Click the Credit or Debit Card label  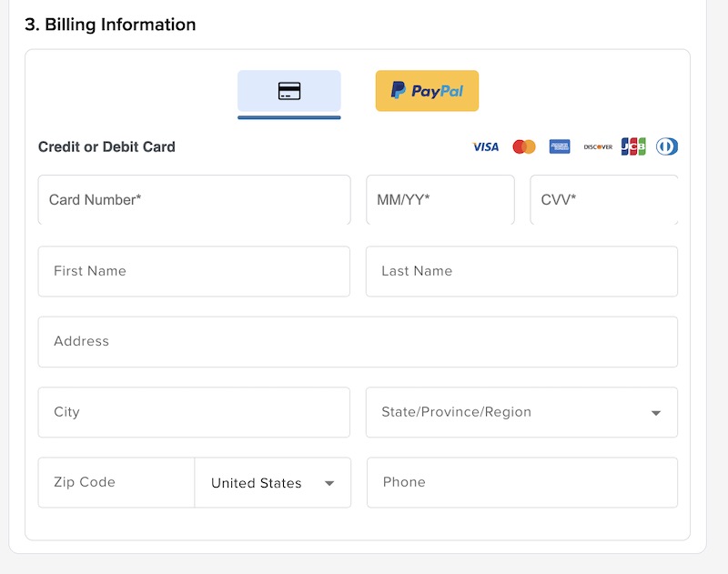point(106,146)
